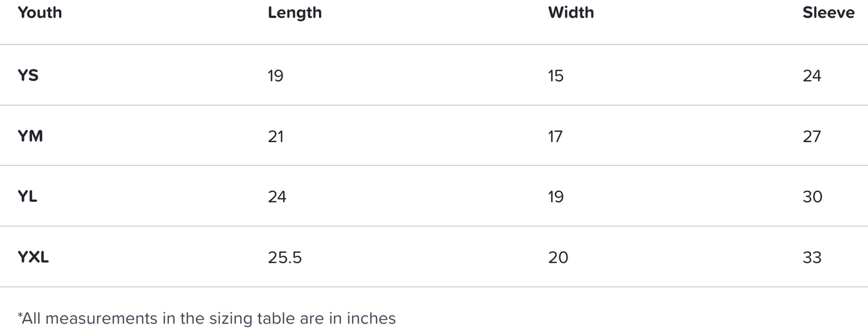Click the YL width value 19

tap(556, 197)
